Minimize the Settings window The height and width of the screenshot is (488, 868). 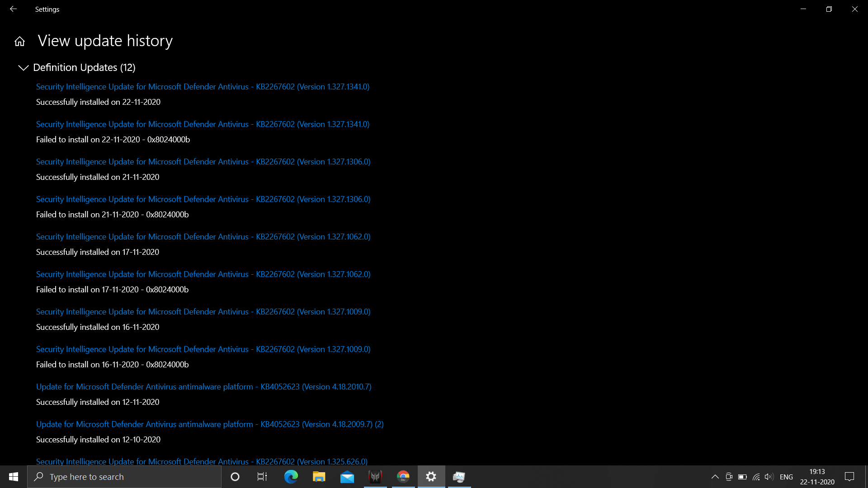pos(803,9)
